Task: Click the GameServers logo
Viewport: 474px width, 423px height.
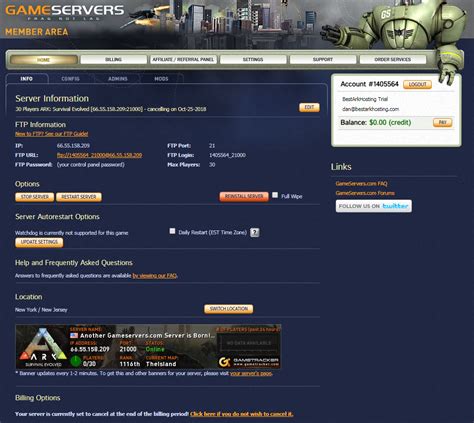Action: point(65,11)
